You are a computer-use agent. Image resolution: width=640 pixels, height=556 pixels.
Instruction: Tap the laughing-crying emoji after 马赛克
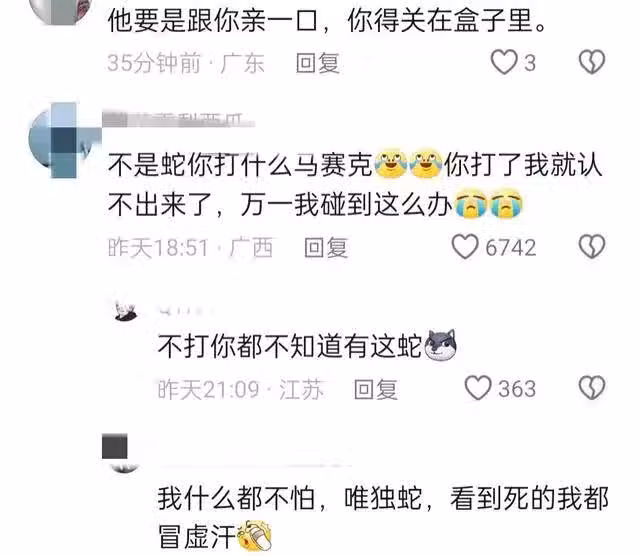391,163
